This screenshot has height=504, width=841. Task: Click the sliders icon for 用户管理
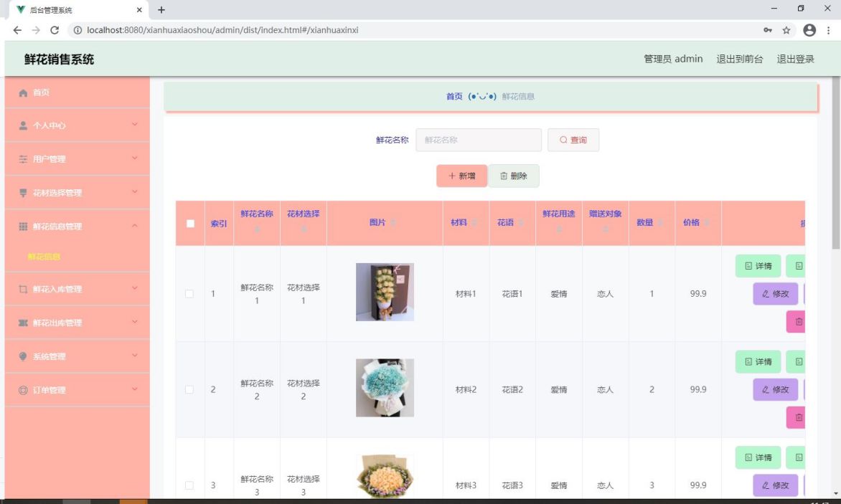click(x=23, y=159)
